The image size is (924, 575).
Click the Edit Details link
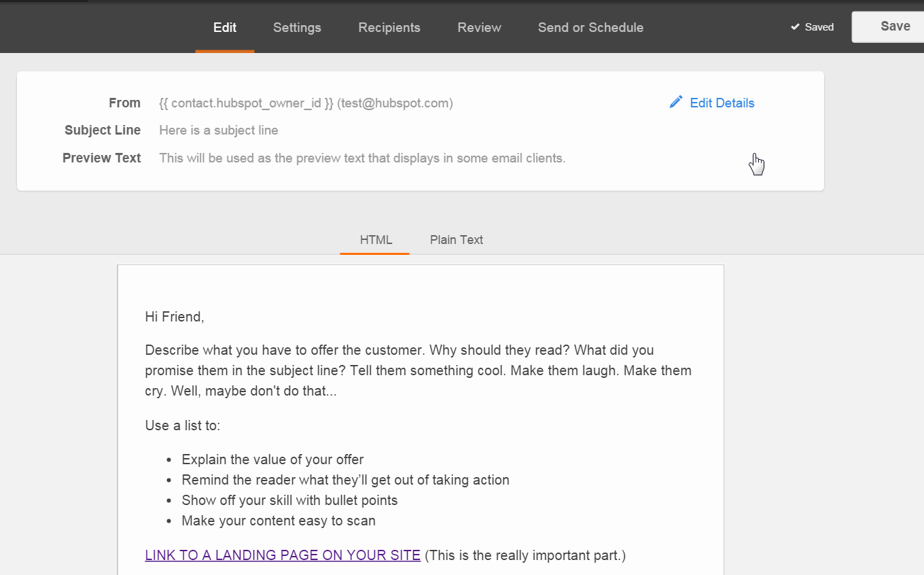[x=722, y=103]
